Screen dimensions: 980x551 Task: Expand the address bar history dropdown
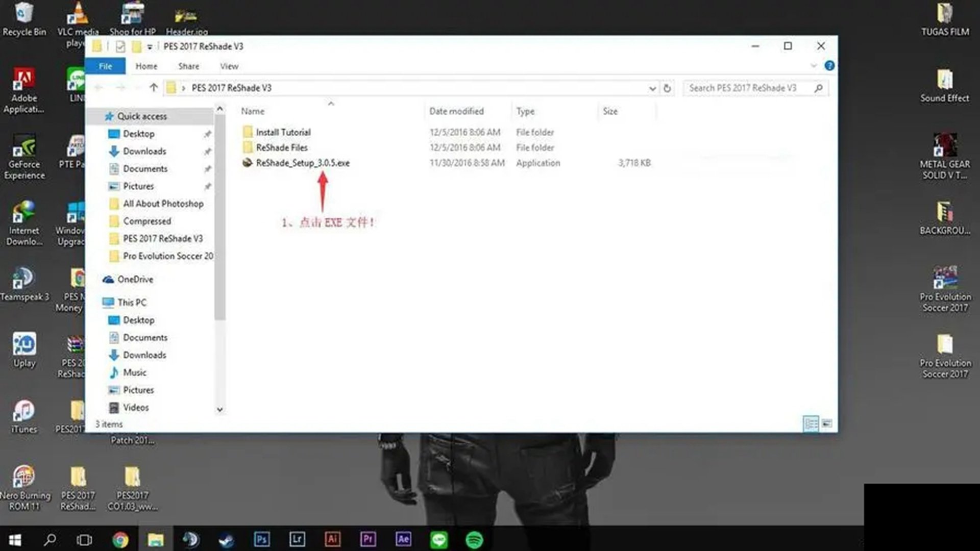click(652, 88)
